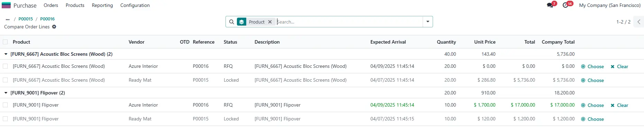Click the $ 286.80 unit price cell

tap(486, 80)
